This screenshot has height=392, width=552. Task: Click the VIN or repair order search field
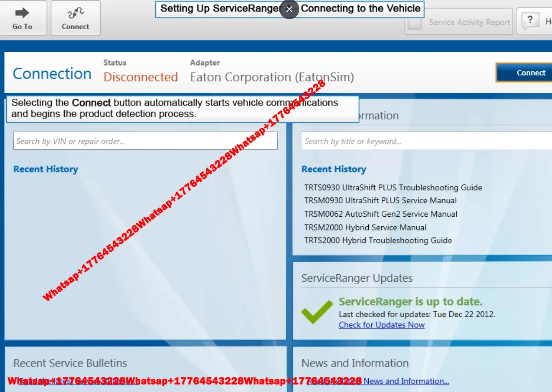[x=145, y=141]
